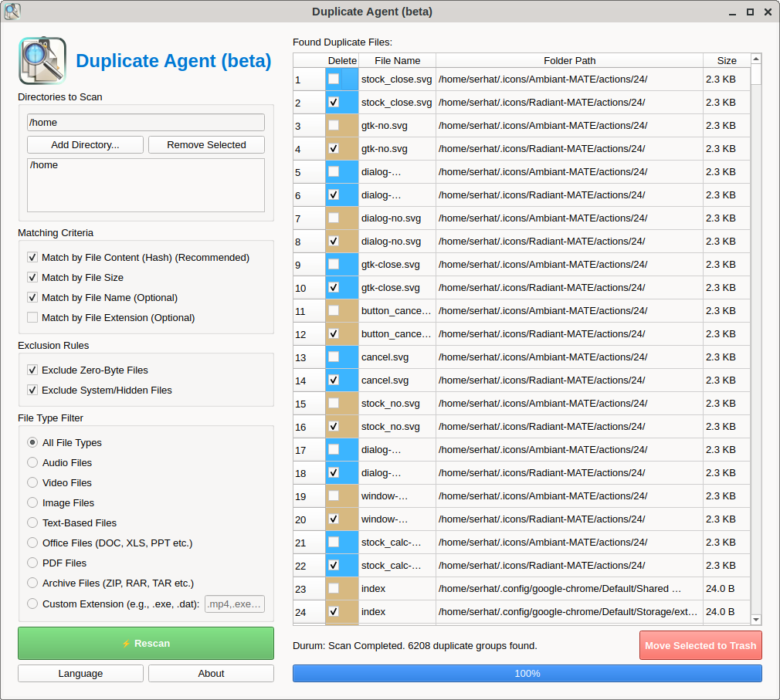Viewport: 780px width, 700px height.
Task: Click the scrollbar down arrow in results
Action: click(x=756, y=619)
